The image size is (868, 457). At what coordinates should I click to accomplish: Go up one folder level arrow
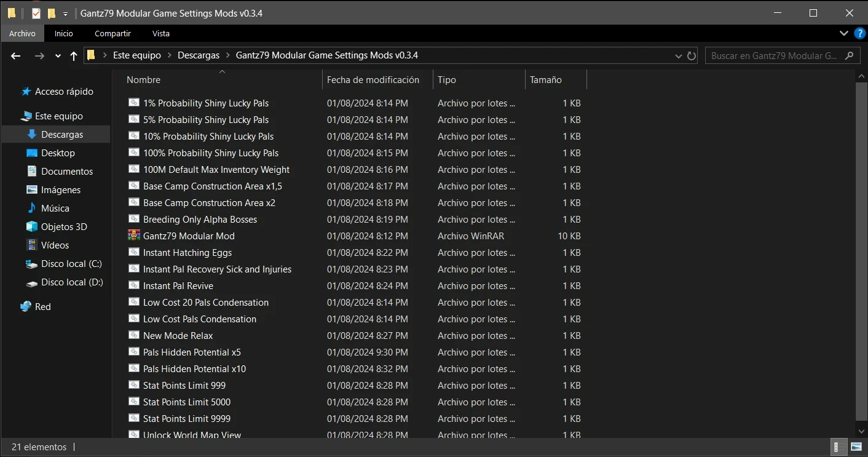(74, 55)
